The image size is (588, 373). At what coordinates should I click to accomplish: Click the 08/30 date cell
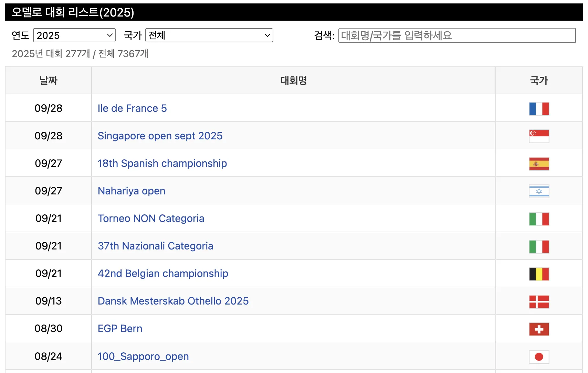point(49,329)
